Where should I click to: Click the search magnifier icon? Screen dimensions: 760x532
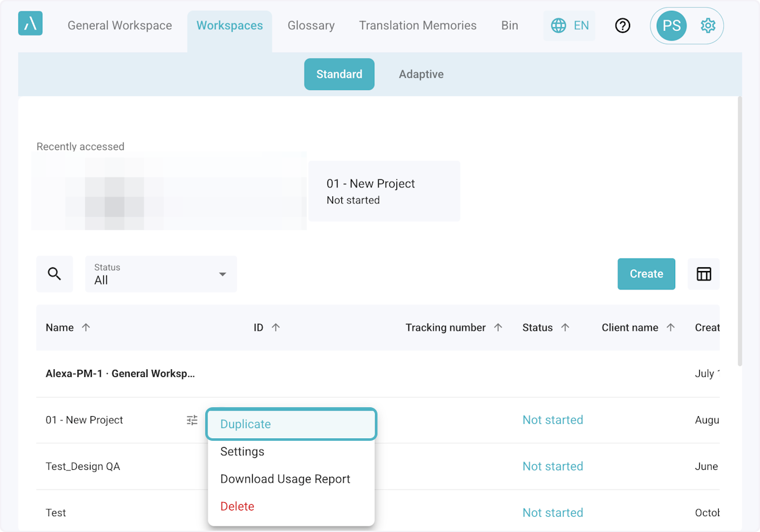[54, 274]
